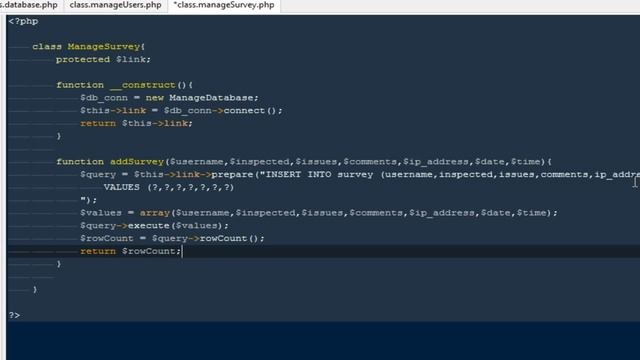Click the __construct function name

pyautogui.click(x=142, y=85)
